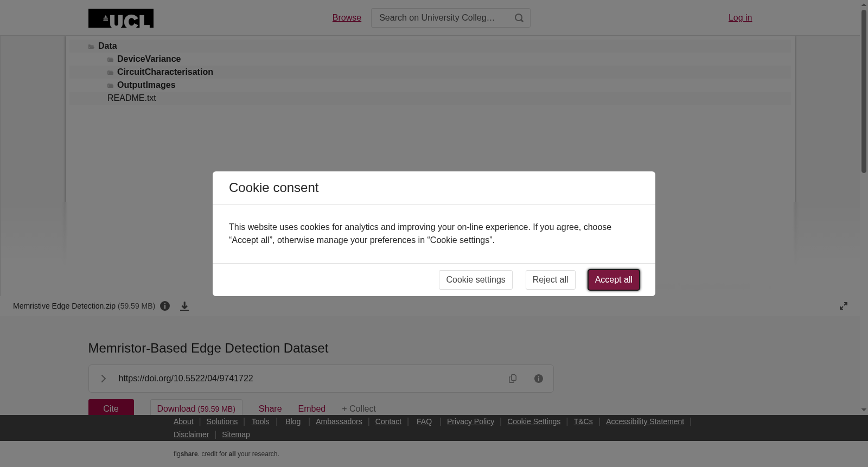Image resolution: width=868 pixels, height=467 pixels.
Task: Click Reject all cookies
Action: (x=551, y=280)
